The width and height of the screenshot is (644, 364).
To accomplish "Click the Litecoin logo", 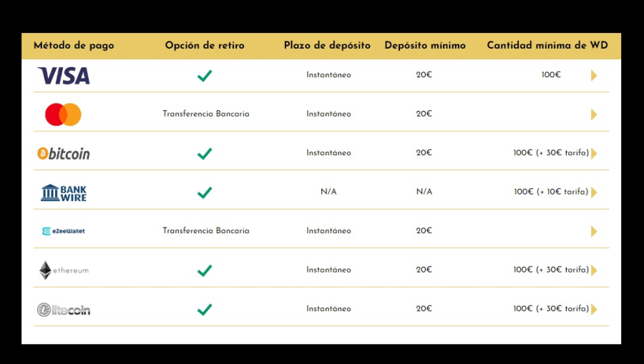I will (x=64, y=310).
